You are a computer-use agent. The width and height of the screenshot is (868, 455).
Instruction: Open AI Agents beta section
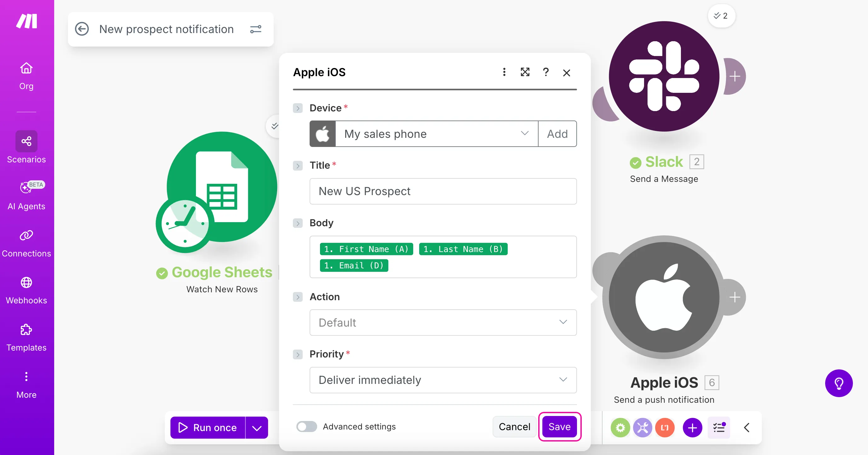pos(26,195)
